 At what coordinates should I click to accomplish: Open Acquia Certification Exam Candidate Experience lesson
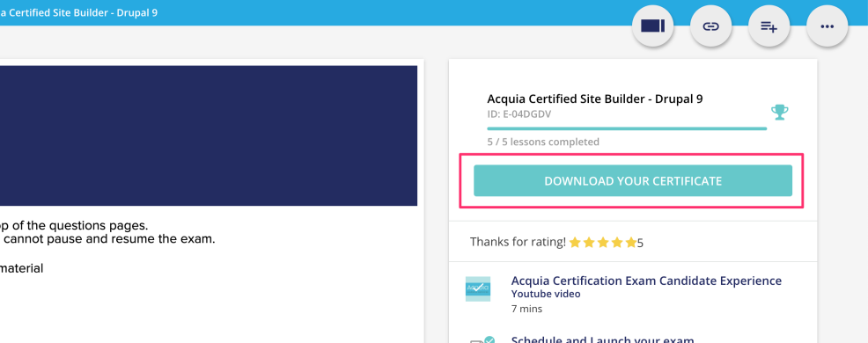(x=646, y=281)
